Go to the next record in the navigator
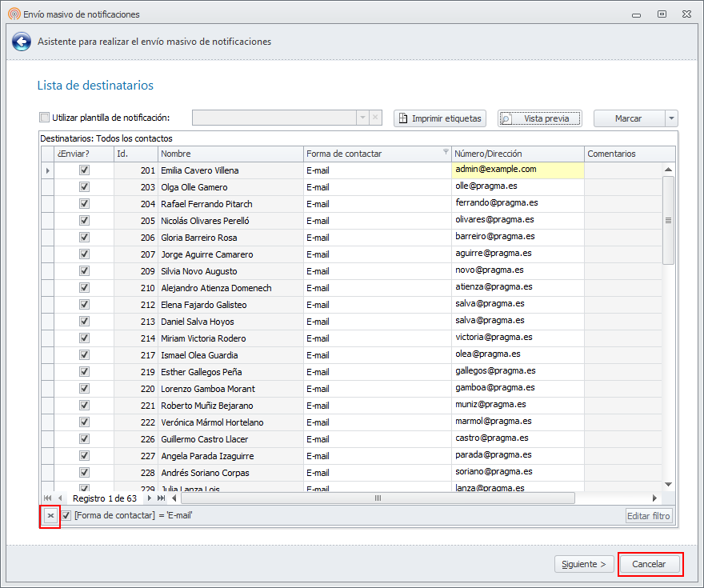The width and height of the screenshot is (704, 588). tap(149, 498)
